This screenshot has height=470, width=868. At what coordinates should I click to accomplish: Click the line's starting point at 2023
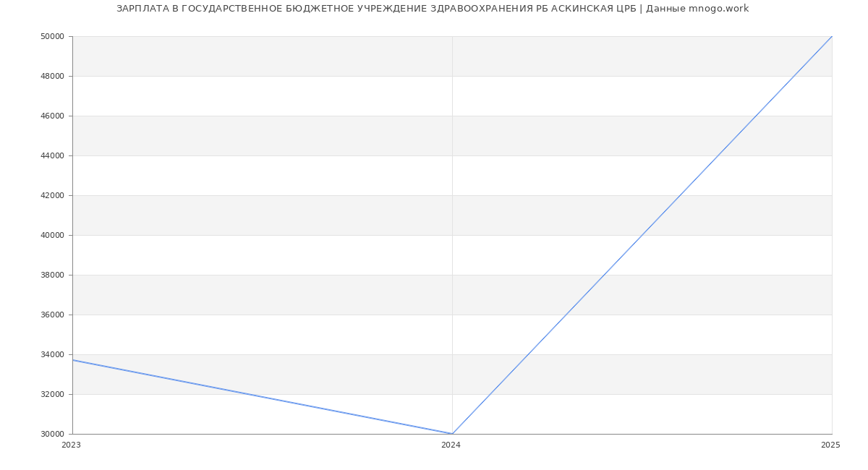click(73, 360)
